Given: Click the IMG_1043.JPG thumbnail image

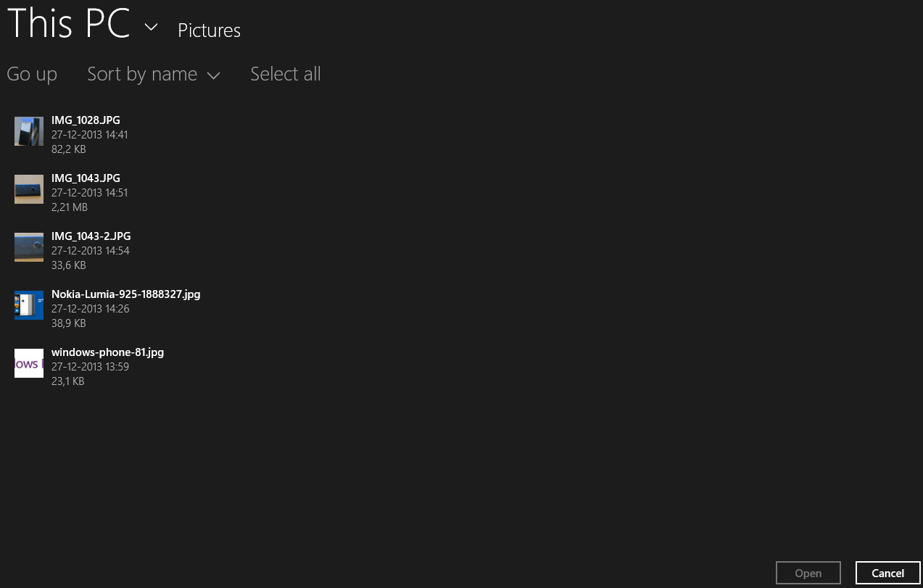Looking at the screenshot, I should coord(29,189).
